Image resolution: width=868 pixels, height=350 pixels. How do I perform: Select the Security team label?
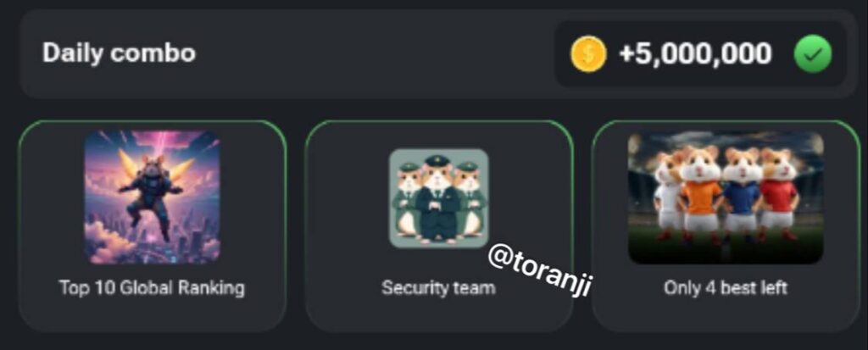(x=438, y=288)
